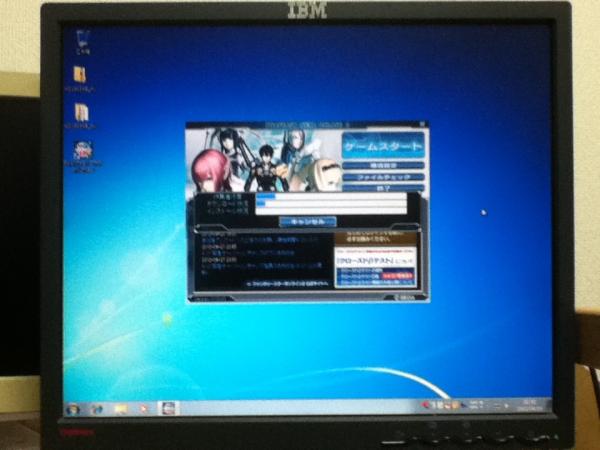Run the ファイルチェック file check
600x450 pixels.
383,177
